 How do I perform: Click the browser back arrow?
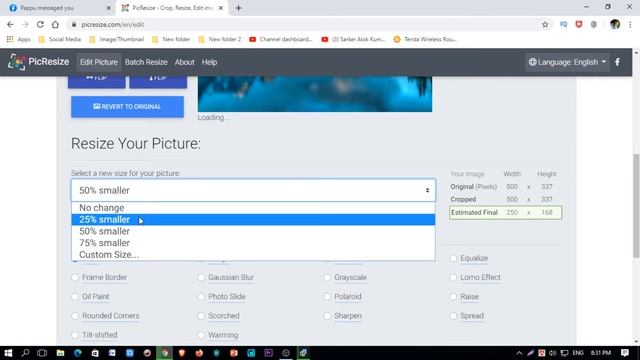click(x=10, y=24)
